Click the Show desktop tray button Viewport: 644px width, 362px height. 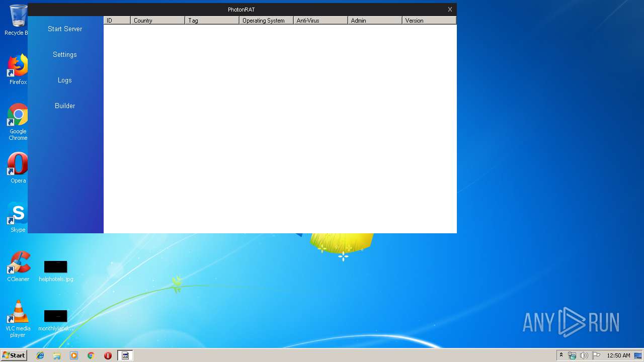coord(638,355)
